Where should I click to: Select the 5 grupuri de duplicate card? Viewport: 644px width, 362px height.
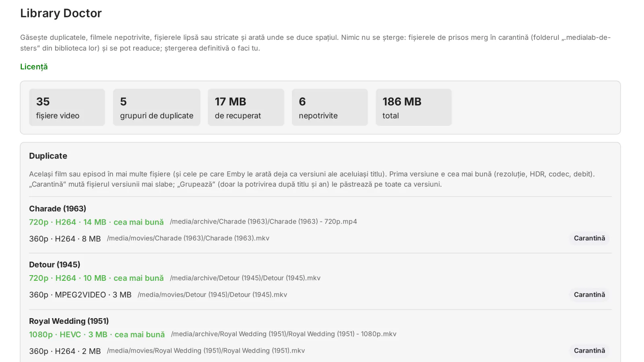pos(157,107)
